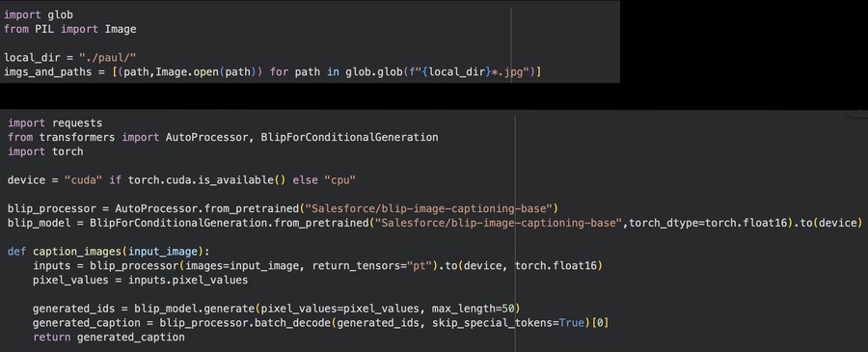Click the blip_processor assignment line
The width and height of the screenshot is (868, 352).
click(283, 209)
